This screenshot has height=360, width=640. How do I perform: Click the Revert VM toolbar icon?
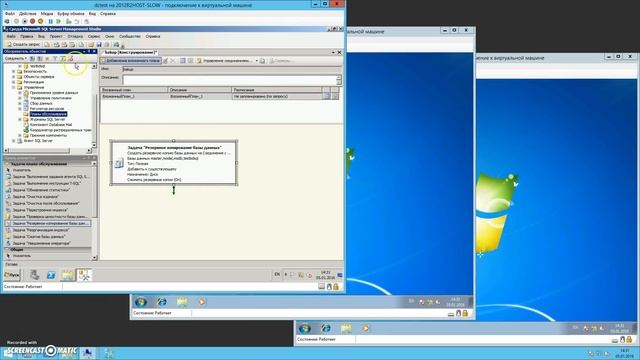(x=77, y=21)
